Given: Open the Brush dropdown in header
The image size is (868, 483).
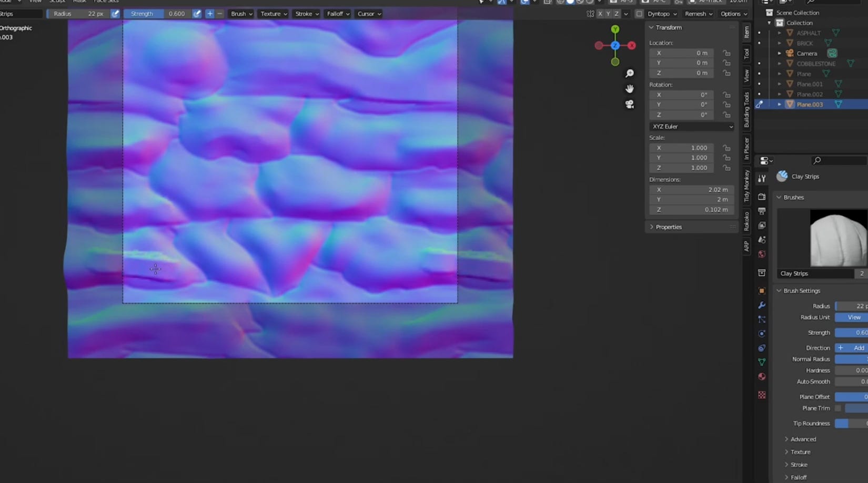Looking at the screenshot, I should point(241,14).
